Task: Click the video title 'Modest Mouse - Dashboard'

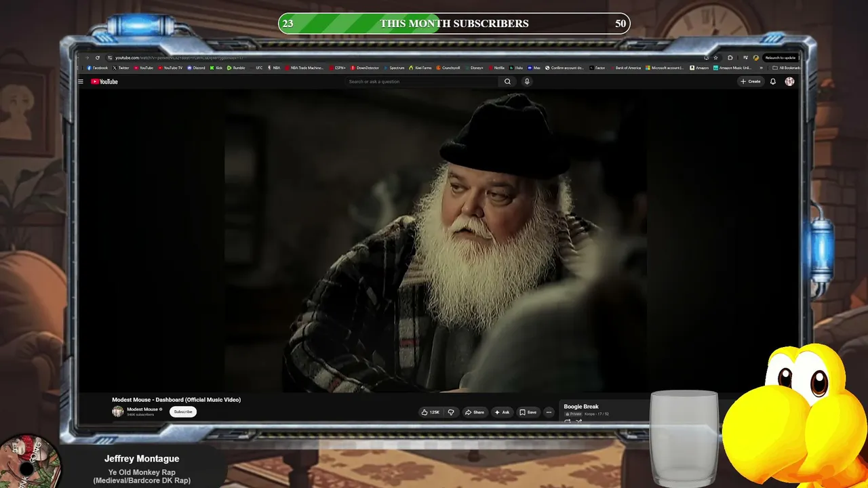Action: (176, 400)
